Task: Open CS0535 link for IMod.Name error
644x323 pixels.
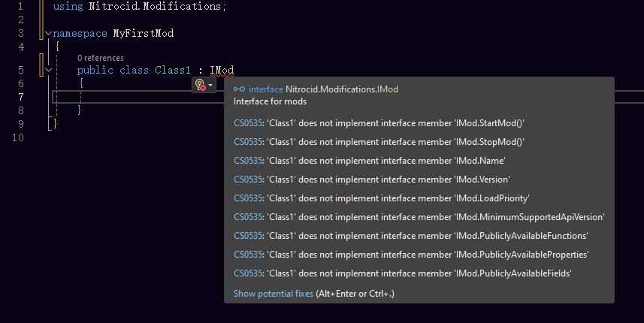Action: click(247, 161)
